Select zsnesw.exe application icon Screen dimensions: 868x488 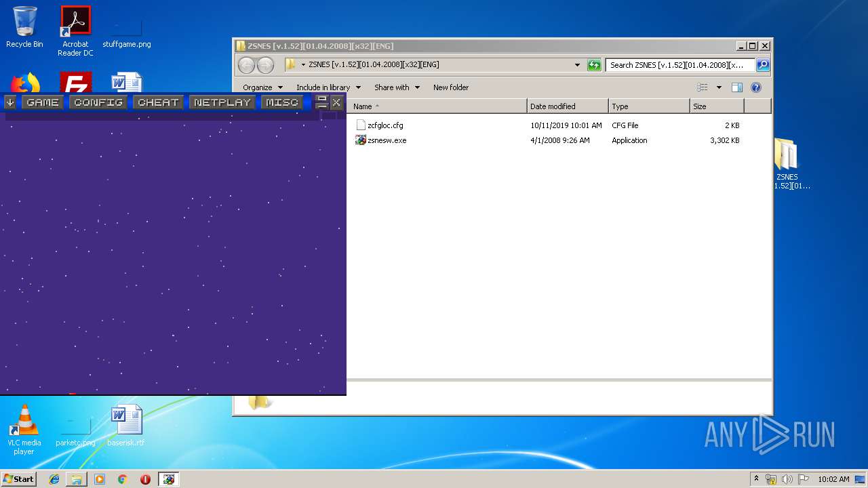pos(361,140)
